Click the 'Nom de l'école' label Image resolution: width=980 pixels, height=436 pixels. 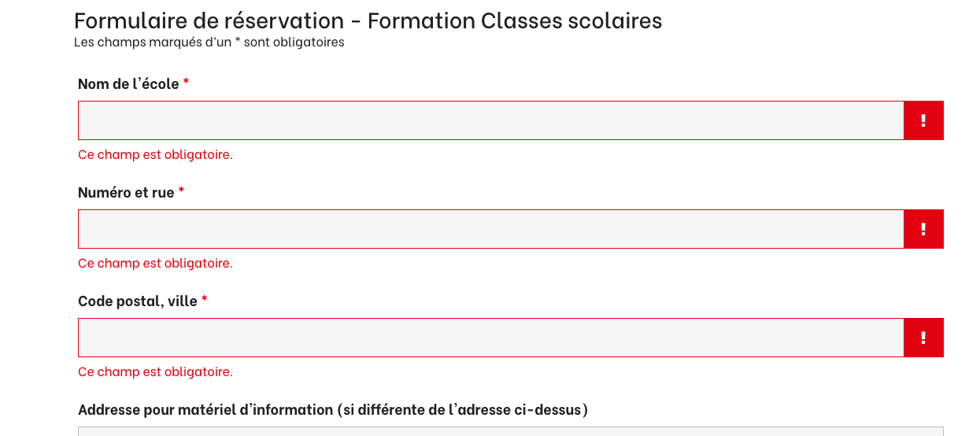pyautogui.click(x=128, y=83)
